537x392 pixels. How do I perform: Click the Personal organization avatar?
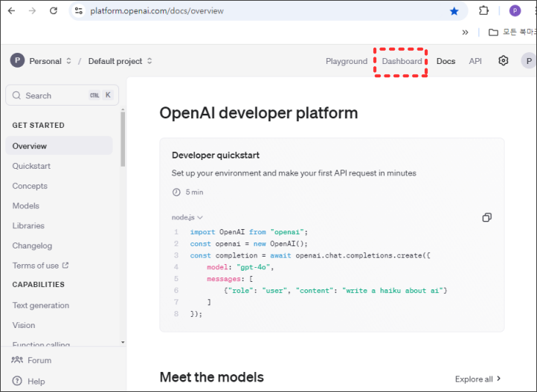[x=17, y=60]
